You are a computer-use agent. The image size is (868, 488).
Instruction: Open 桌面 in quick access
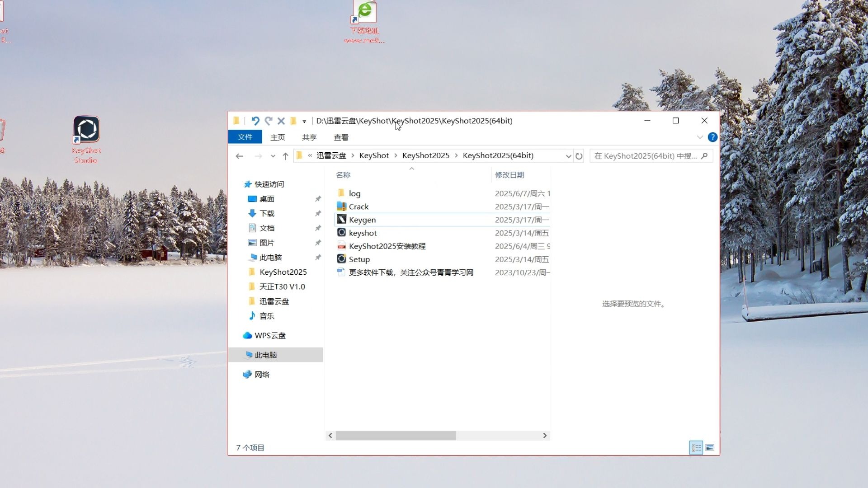pyautogui.click(x=267, y=199)
